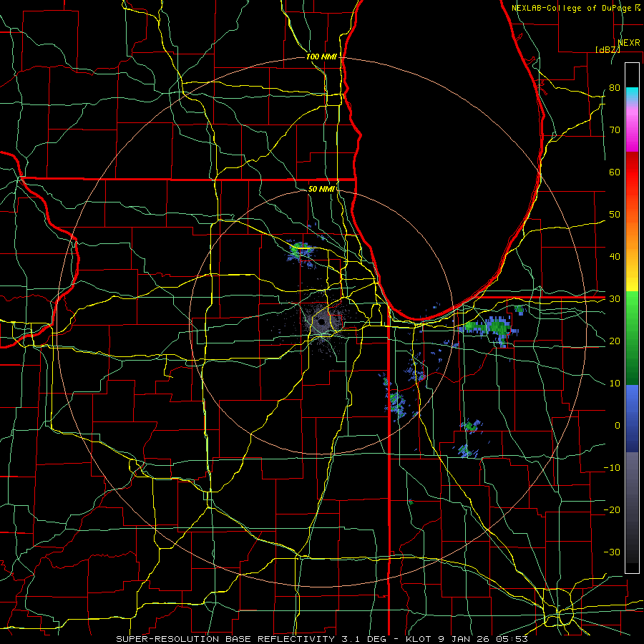Pick the gray segment of the color bar
Screen dimensions: 644x644
(x=632, y=507)
